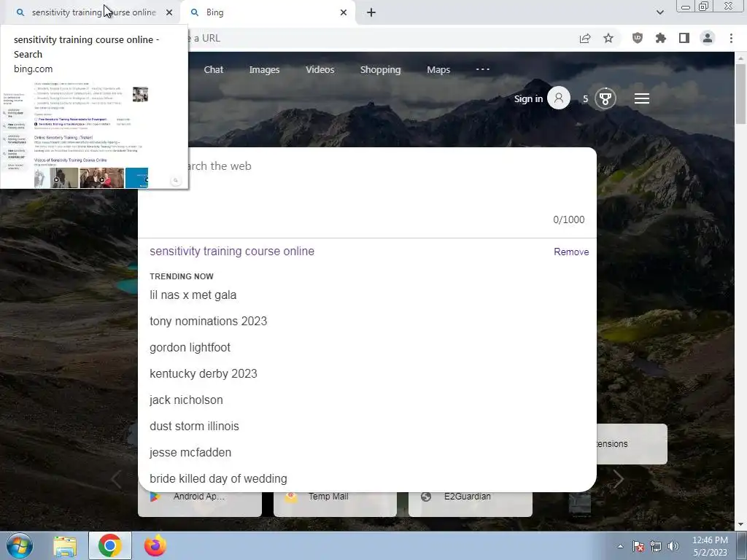
Task: Open the Extensions puzzle icon
Action: [660, 38]
